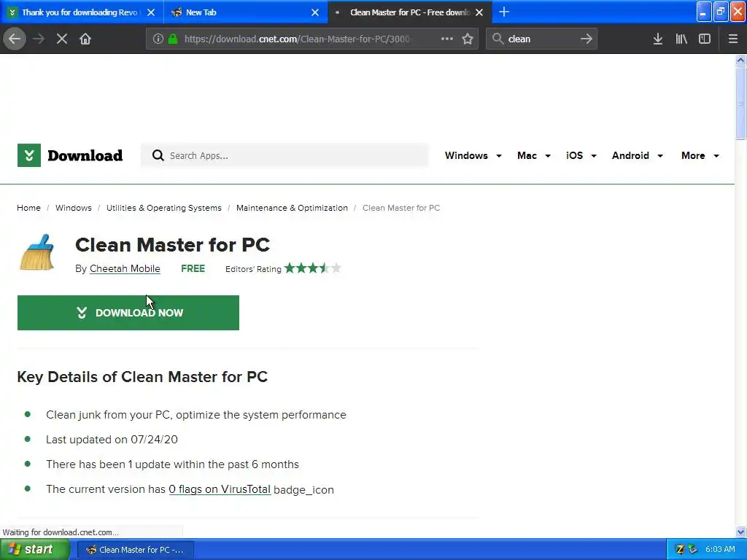The image size is (747, 560).
Task: Open the Cheetah Mobile developer link
Action: point(125,268)
